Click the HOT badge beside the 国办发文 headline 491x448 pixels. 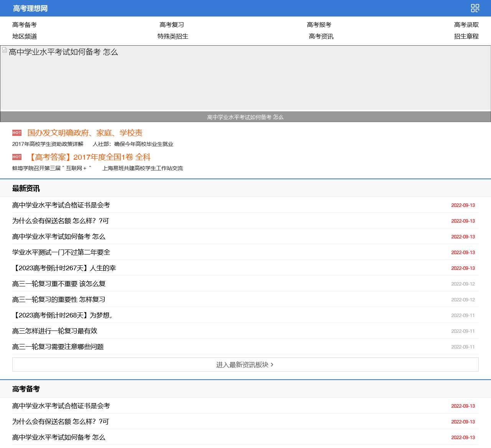[16, 133]
